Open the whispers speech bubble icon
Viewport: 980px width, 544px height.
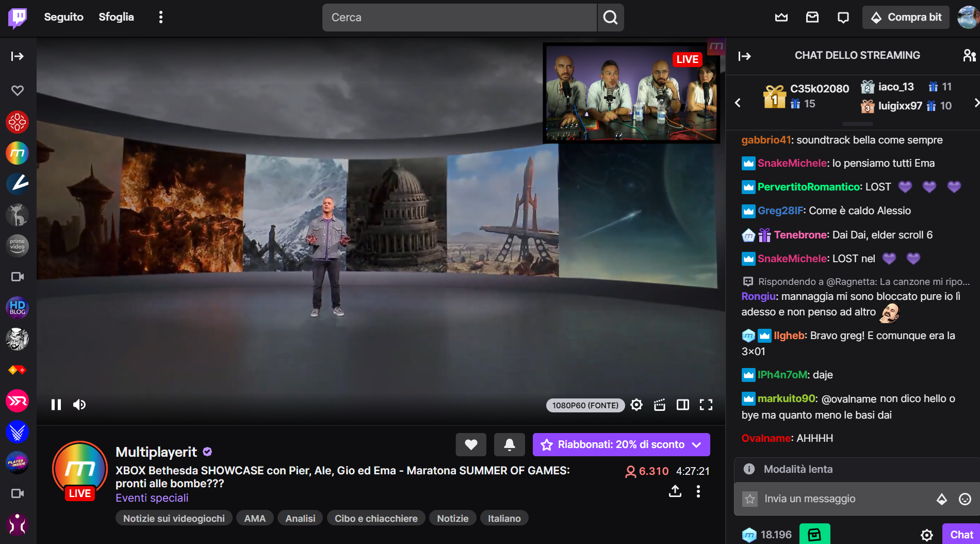tap(843, 18)
